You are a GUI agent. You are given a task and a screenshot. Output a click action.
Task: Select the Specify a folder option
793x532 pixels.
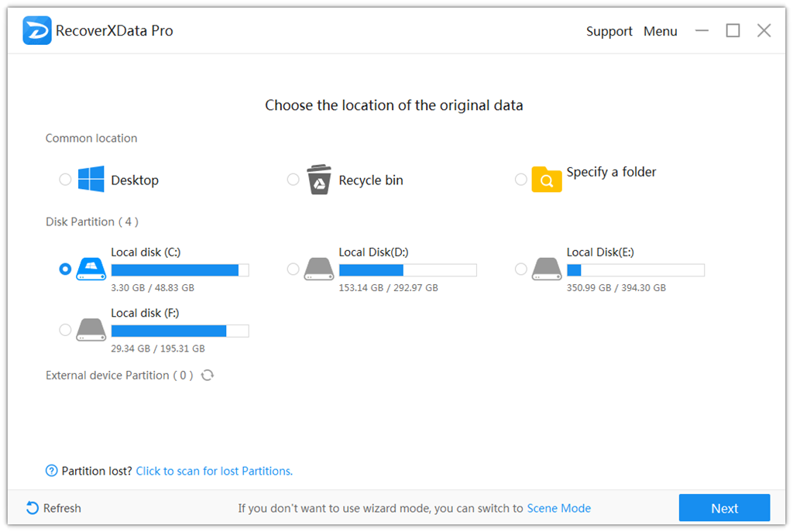point(520,179)
